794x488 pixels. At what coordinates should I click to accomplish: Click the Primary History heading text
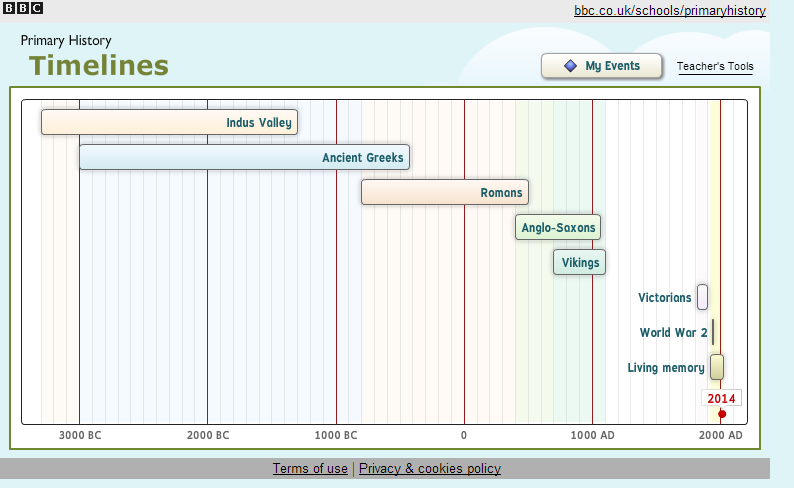click(66, 40)
